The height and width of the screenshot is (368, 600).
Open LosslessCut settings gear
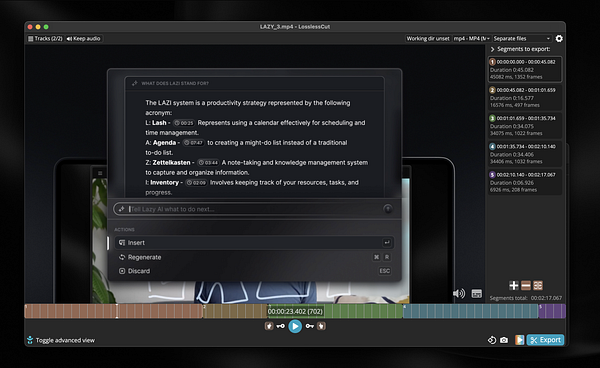[x=559, y=39]
